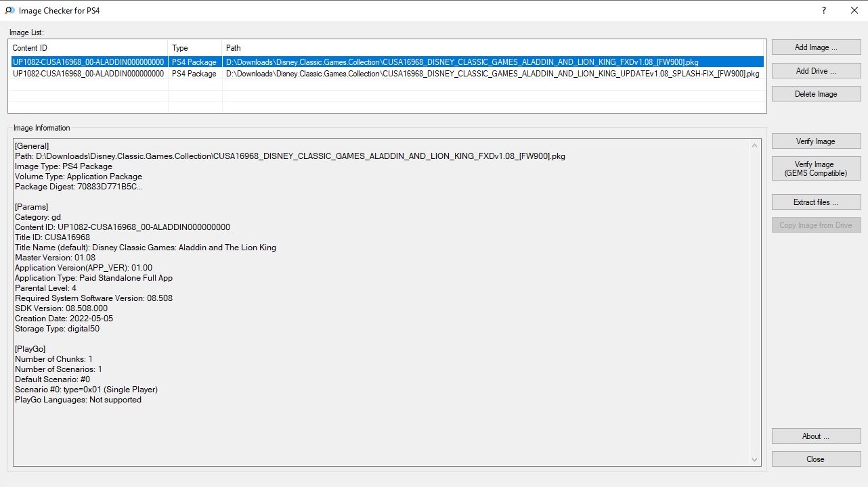Viewport: 868px width, 487px height.
Task: Click the Image Type: PS4 Package line
Action: tap(64, 166)
